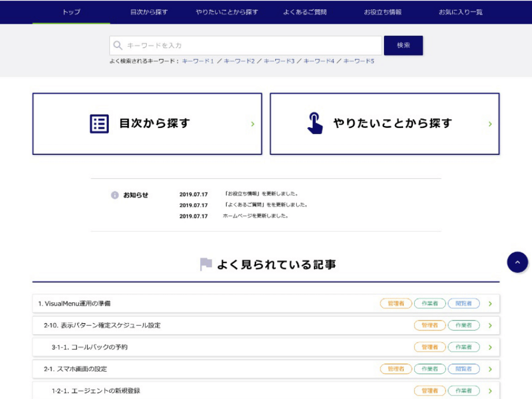The height and width of the screenshot is (399, 532).
Task: Click the magnifier icon in search box
Action: coord(118,46)
